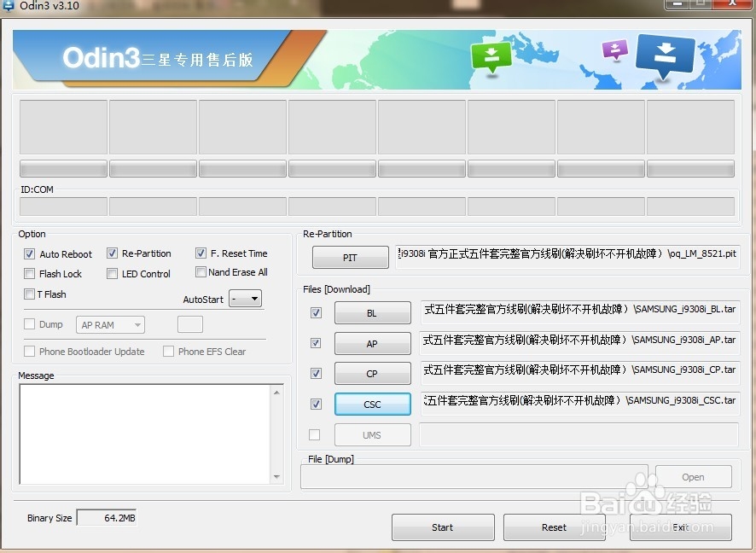Click the CP file button
Viewport: 756px width, 553px height.
(373, 373)
